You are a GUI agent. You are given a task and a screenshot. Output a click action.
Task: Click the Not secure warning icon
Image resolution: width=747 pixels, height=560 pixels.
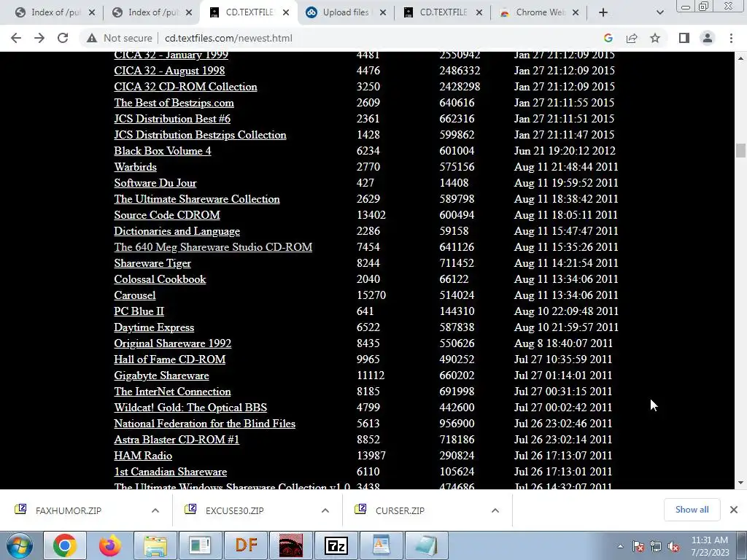(x=92, y=38)
